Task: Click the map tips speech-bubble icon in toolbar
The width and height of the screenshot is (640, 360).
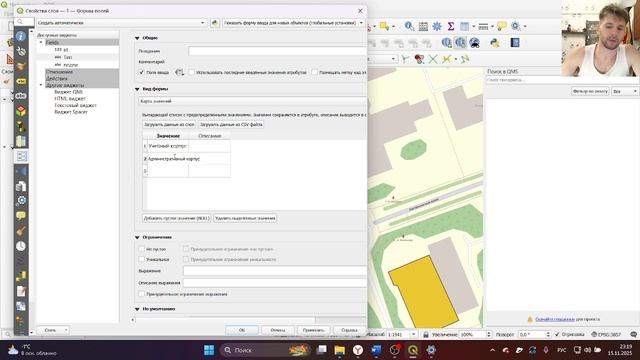Action: (x=502, y=26)
